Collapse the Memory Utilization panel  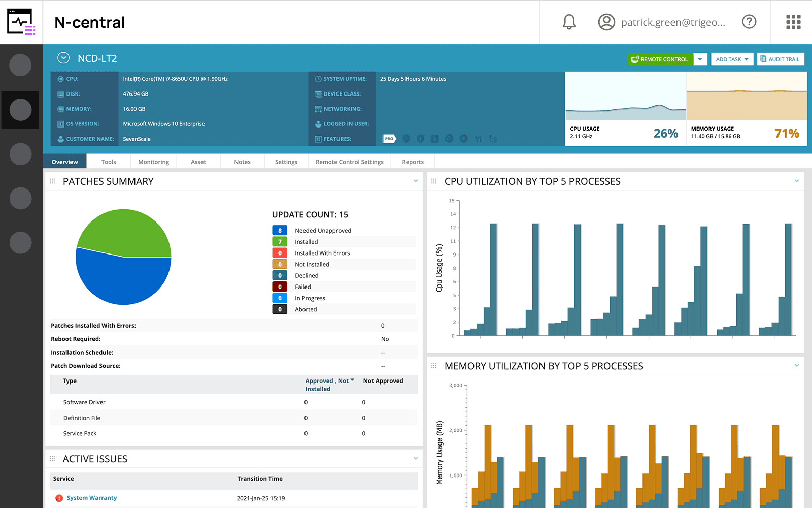click(x=797, y=365)
